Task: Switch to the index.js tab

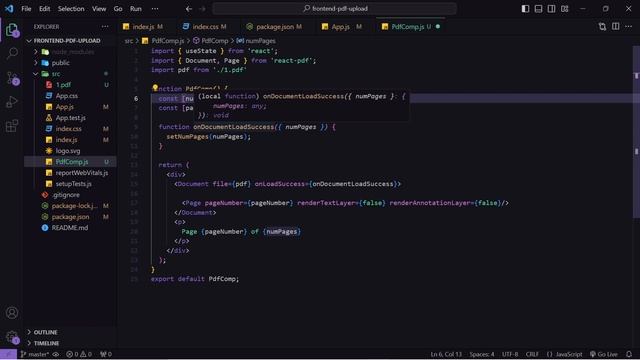Action: pos(143,27)
